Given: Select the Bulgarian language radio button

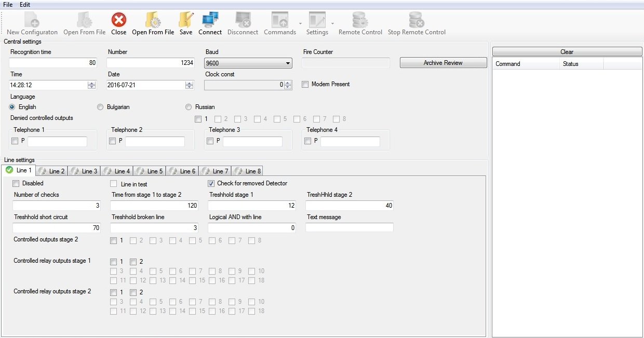Looking at the screenshot, I should point(101,107).
